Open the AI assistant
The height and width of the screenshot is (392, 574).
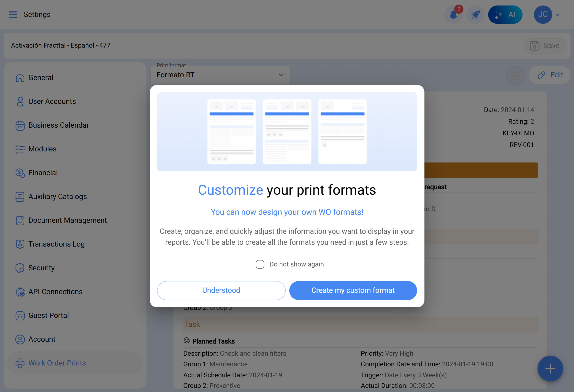[x=505, y=15]
